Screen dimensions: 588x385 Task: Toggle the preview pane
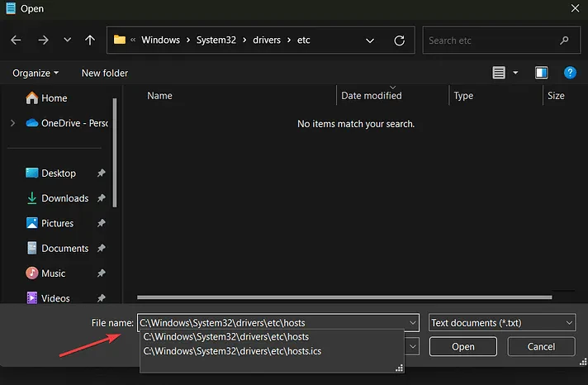pyautogui.click(x=541, y=73)
